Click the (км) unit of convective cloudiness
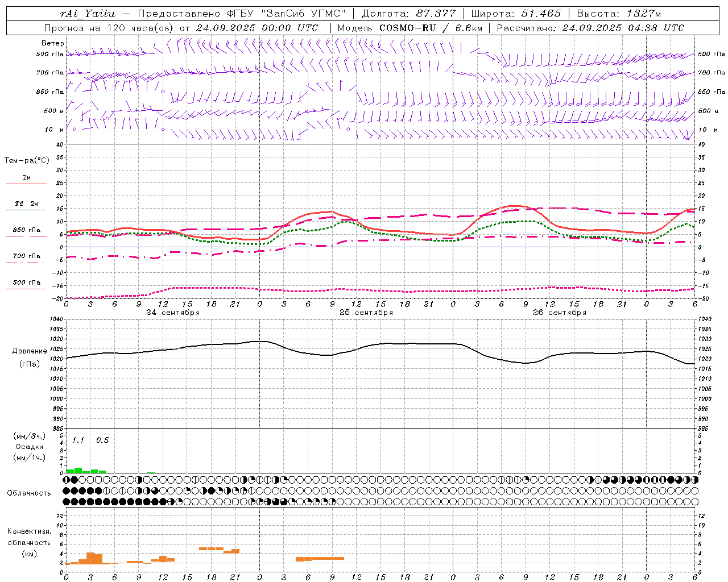 [30, 554]
